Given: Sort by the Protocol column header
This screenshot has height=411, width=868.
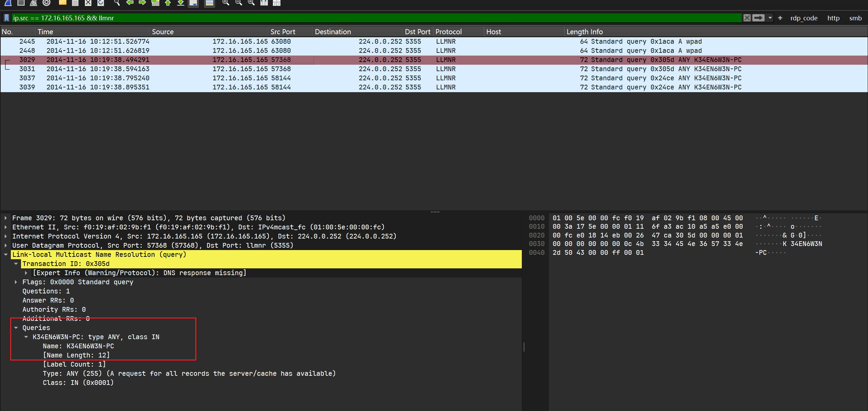Looking at the screenshot, I should click(x=448, y=32).
